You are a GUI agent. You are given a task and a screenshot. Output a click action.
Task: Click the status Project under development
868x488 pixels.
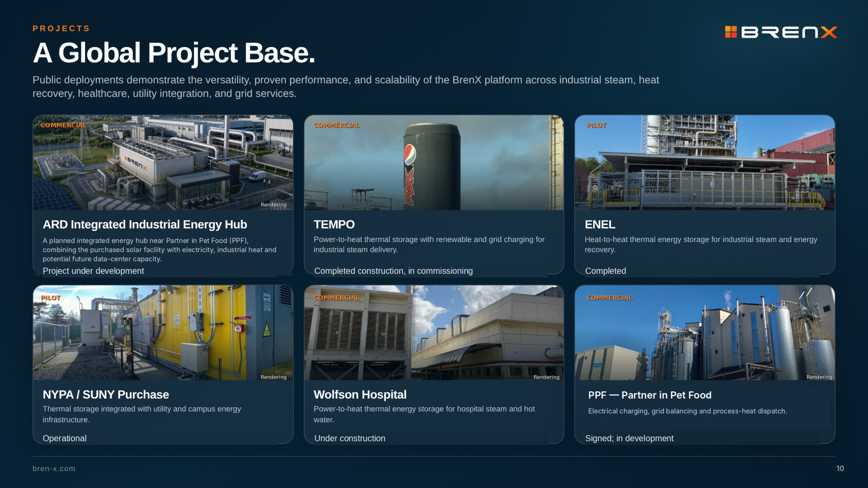[93, 271]
